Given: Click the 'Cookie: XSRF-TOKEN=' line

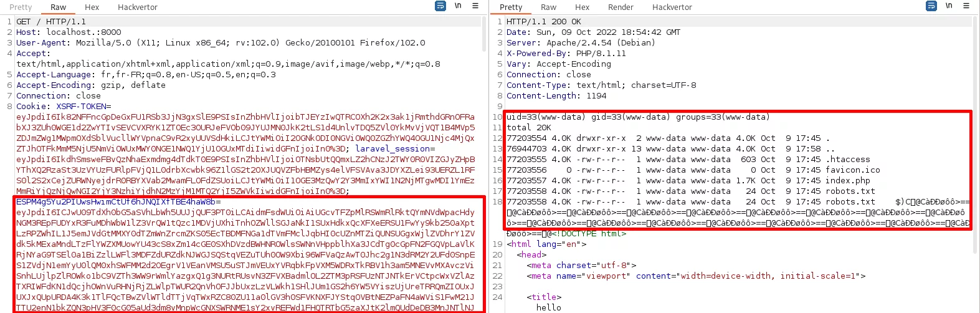Looking at the screenshot, I should click(x=64, y=107).
